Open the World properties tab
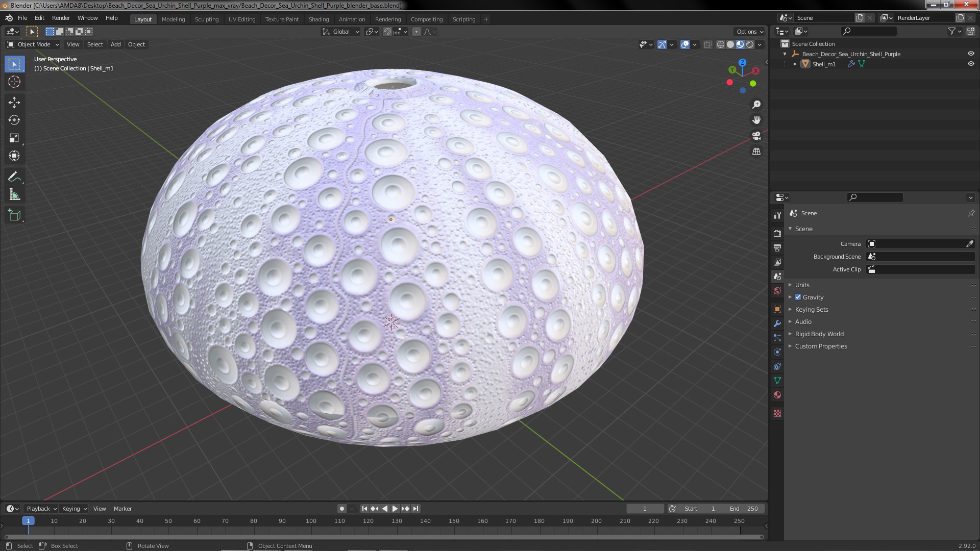980x551 pixels. 777,291
